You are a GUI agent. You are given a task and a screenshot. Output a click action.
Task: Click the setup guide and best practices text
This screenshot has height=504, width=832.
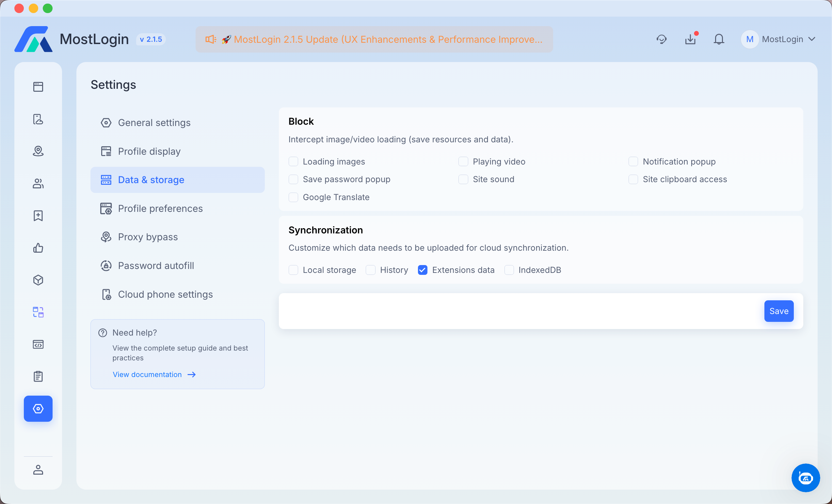pos(180,353)
